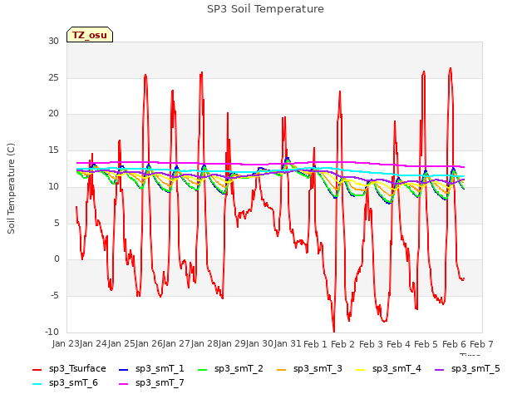Viewport: 532px width, 399px height.
Task: Click yellow sp3_smT_4 legend color marker
Action: click(x=360, y=369)
